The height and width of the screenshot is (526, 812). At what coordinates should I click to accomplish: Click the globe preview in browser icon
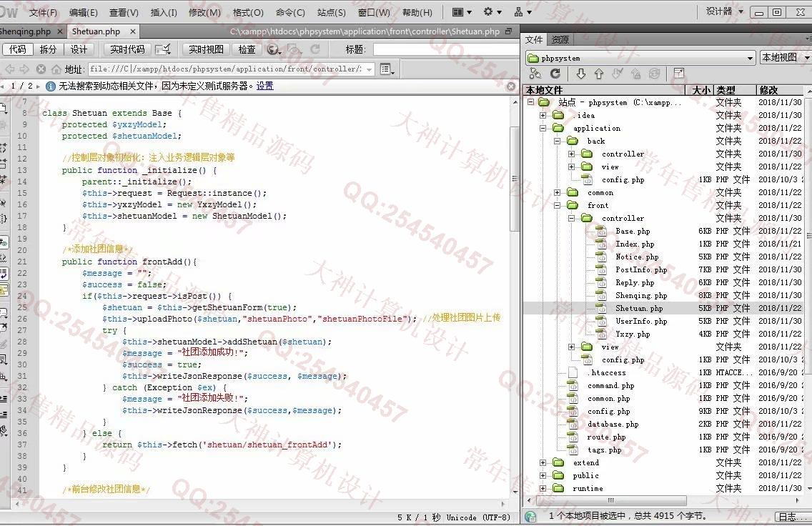coord(274,49)
